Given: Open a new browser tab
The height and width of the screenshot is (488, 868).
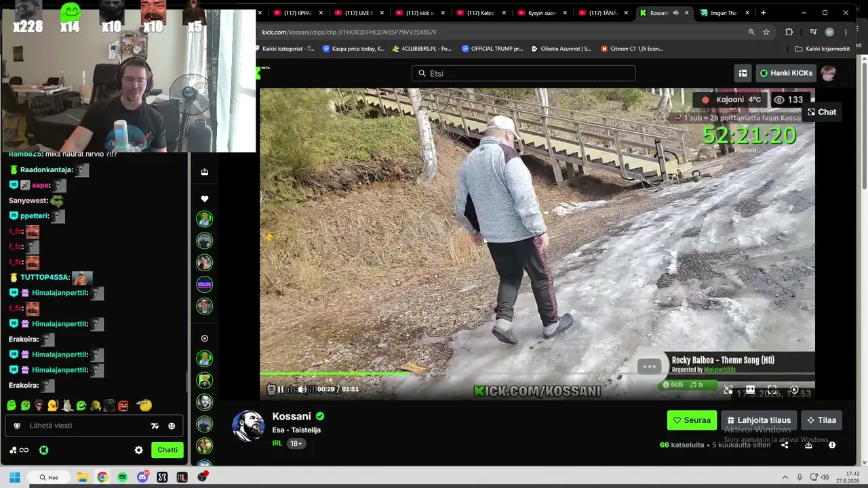Looking at the screenshot, I should click(x=763, y=13).
